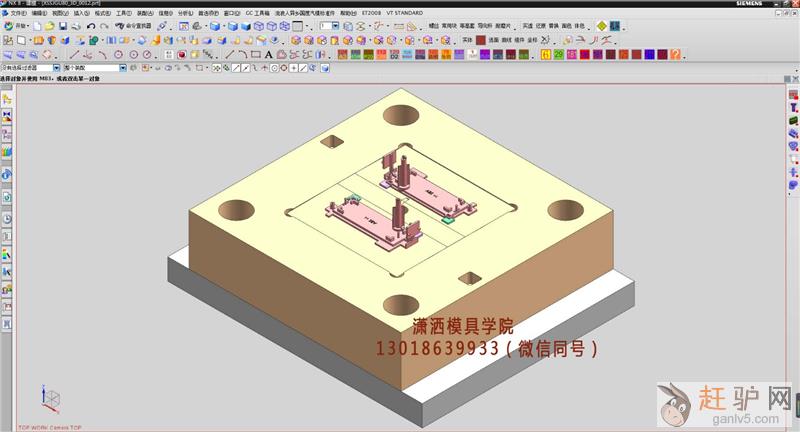Click the orange question mark help icon
The image size is (800, 432).
[x=675, y=54]
